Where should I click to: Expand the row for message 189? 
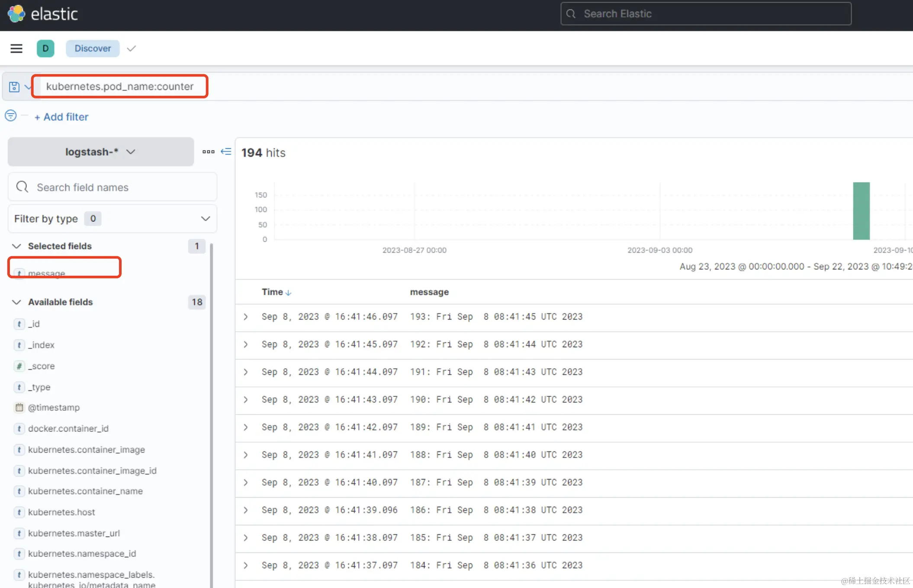[246, 428]
